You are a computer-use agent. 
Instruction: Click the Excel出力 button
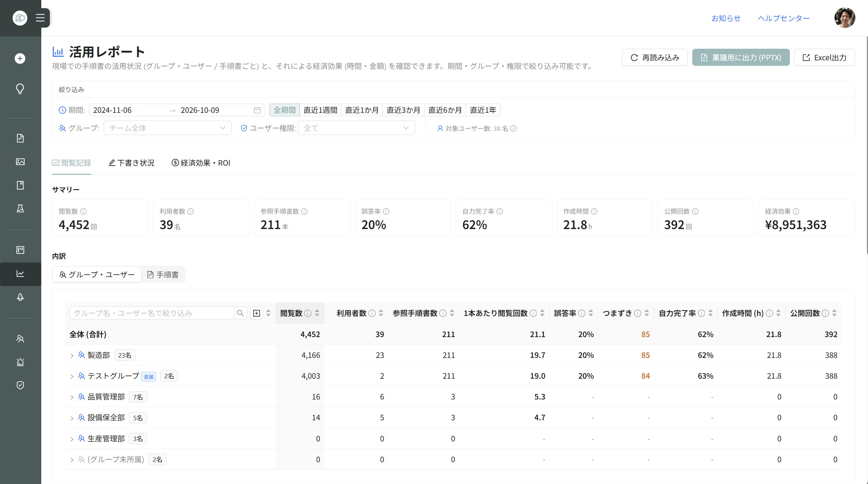[x=824, y=57]
